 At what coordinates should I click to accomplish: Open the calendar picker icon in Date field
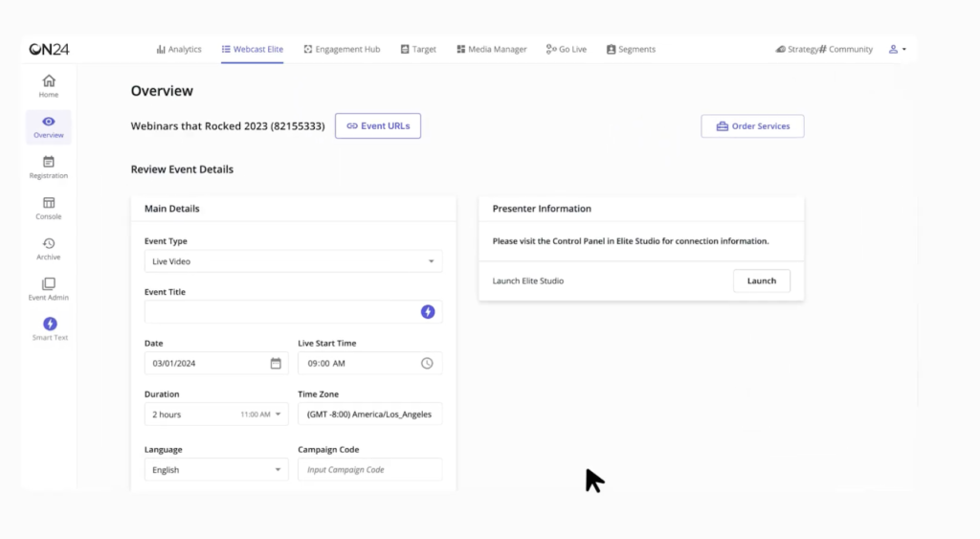point(276,363)
